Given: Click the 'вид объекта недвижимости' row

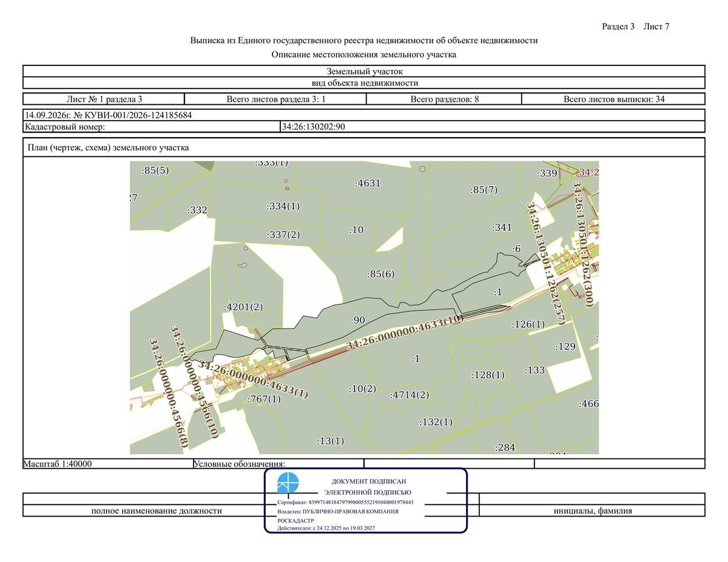Looking at the screenshot, I should [x=364, y=83].
